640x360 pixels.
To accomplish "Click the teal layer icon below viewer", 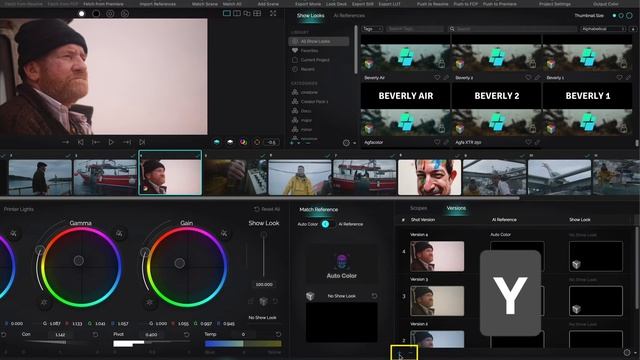I will [x=217, y=142].
